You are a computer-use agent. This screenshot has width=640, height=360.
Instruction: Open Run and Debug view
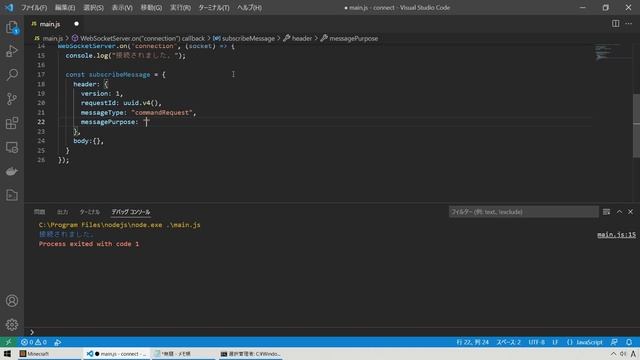(x=12, y=51)
